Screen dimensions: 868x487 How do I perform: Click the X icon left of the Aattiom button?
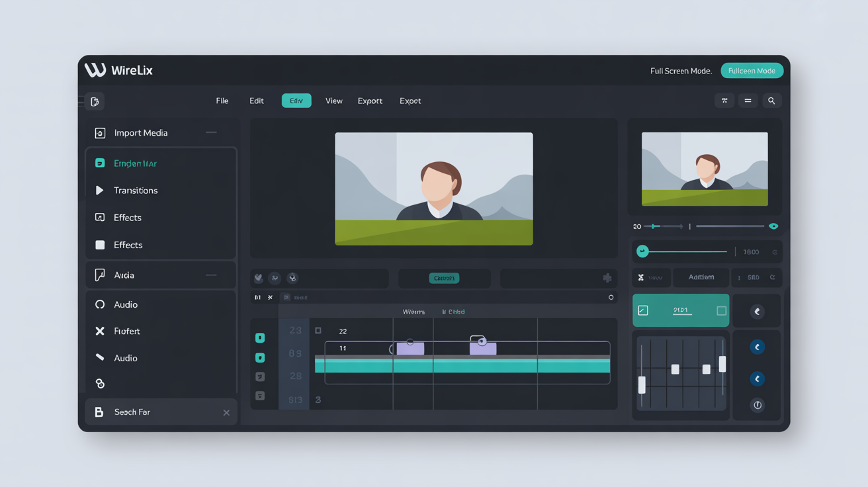[x=640, y=278]
